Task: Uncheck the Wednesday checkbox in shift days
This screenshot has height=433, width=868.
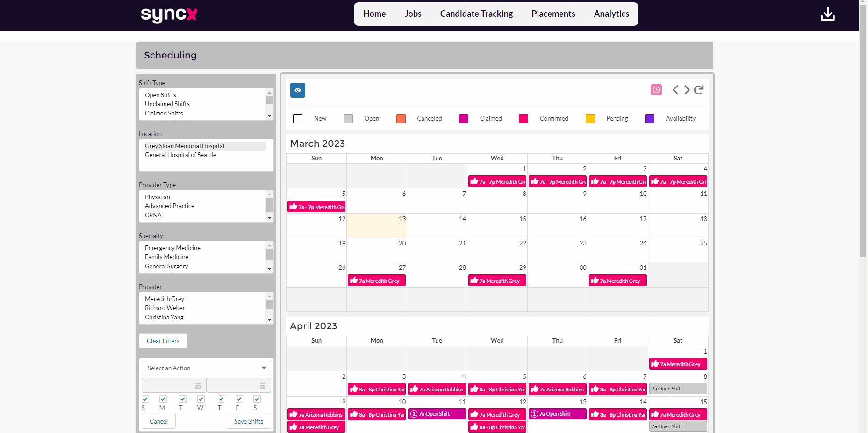Action: tap(201, 399)
